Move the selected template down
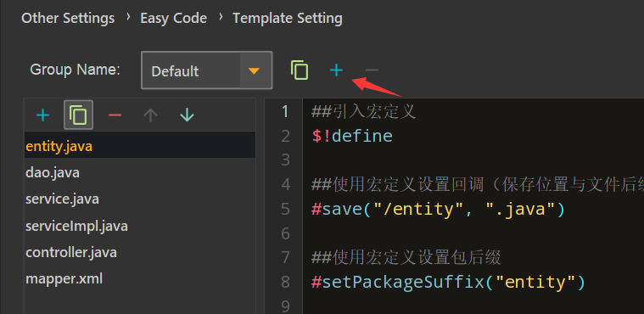The image size is (644, 314). 188,115
